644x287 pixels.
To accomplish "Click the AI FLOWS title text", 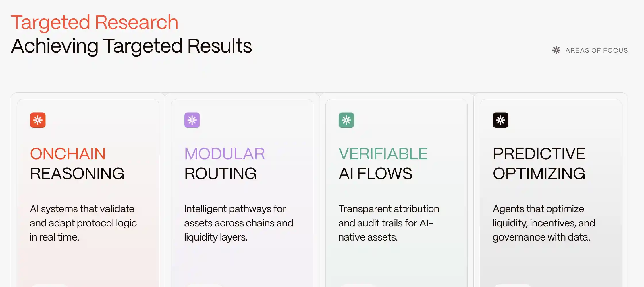I will [375, 173].
